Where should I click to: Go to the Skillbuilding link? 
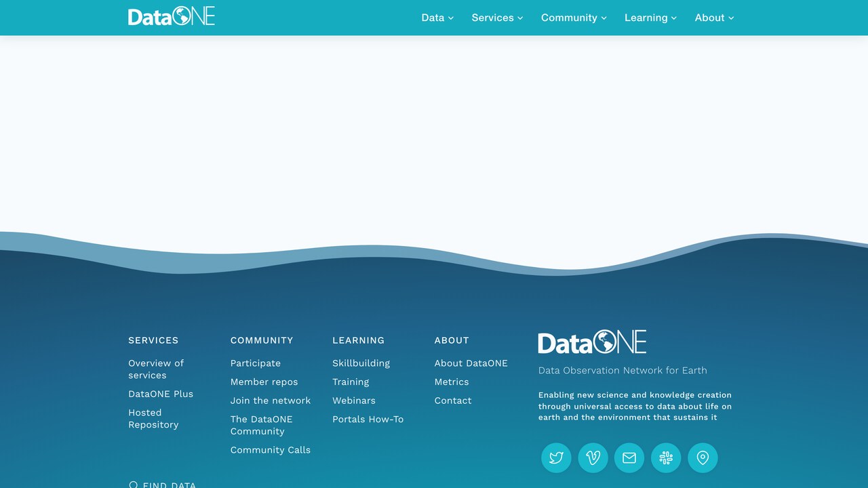pyautogui.click(x=361, y=363)
